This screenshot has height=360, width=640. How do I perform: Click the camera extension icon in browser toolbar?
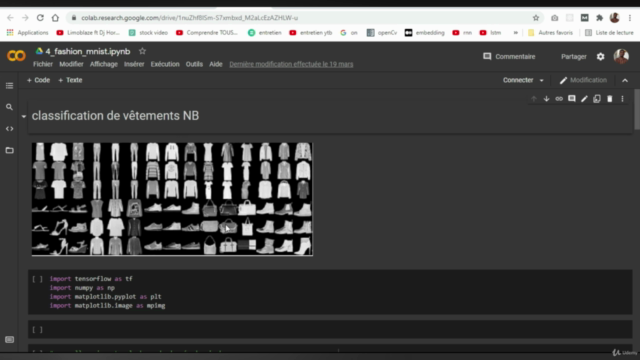[x=554, y=18]
